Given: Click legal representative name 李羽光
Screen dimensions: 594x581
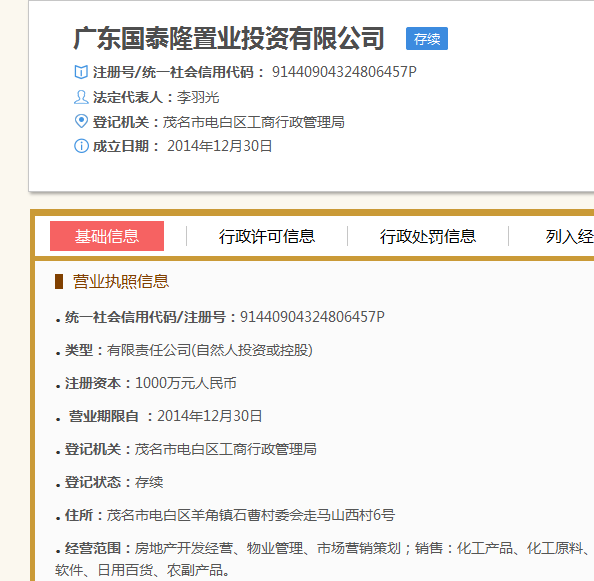Looking at the screenshot, I should 198,97.
